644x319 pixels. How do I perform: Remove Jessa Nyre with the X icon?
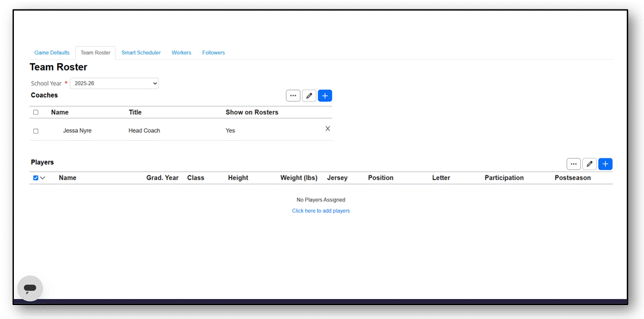(x=328, y=129)
